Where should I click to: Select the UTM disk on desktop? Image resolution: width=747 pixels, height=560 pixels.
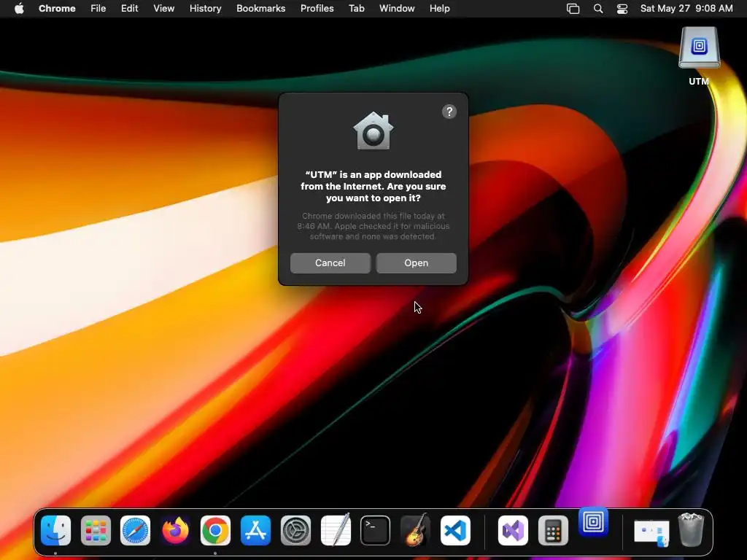[699, 47]
